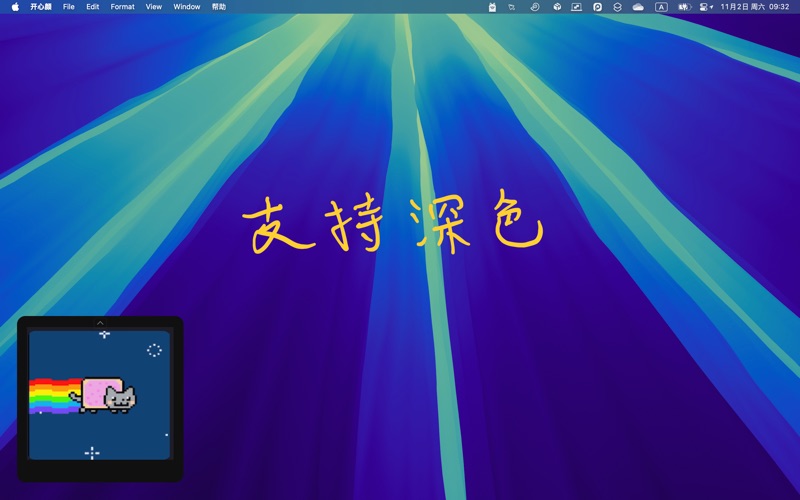
Task: Open the View menu
Action: [153, 7]
